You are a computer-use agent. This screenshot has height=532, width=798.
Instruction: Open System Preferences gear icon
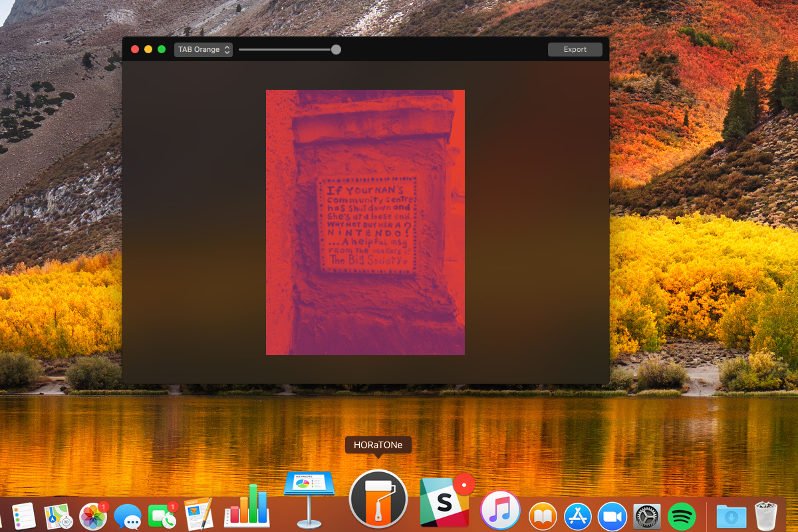click(x=647, y=516)
